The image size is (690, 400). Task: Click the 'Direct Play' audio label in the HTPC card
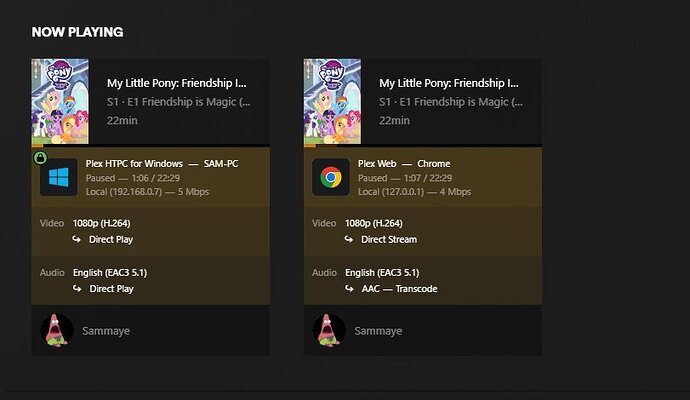point(111,289)
